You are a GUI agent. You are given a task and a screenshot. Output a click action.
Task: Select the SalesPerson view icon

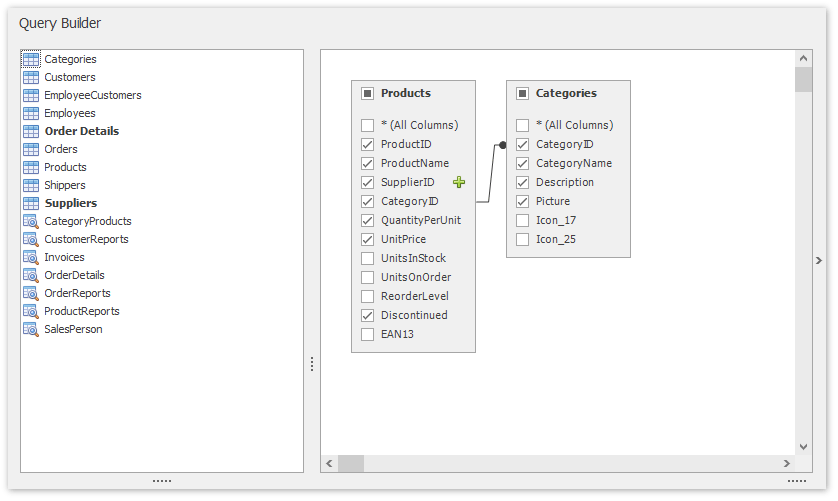tap(31, 330)
